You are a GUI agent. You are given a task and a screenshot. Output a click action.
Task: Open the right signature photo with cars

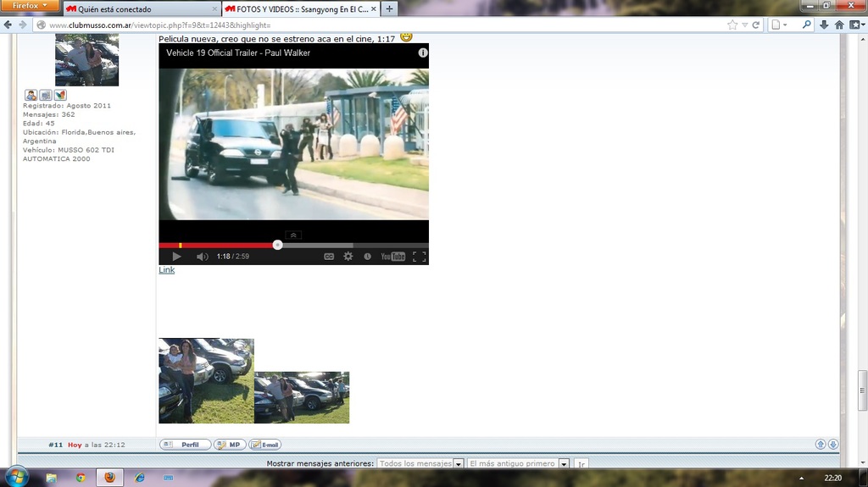[302, 397]
